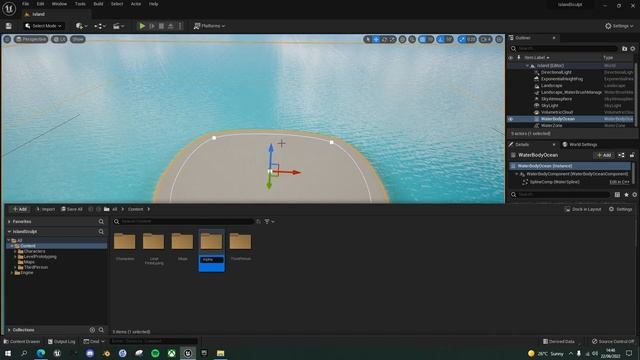Click Save All in Content Browser
The width and height of the screenshot is (640, 360).
72,209
